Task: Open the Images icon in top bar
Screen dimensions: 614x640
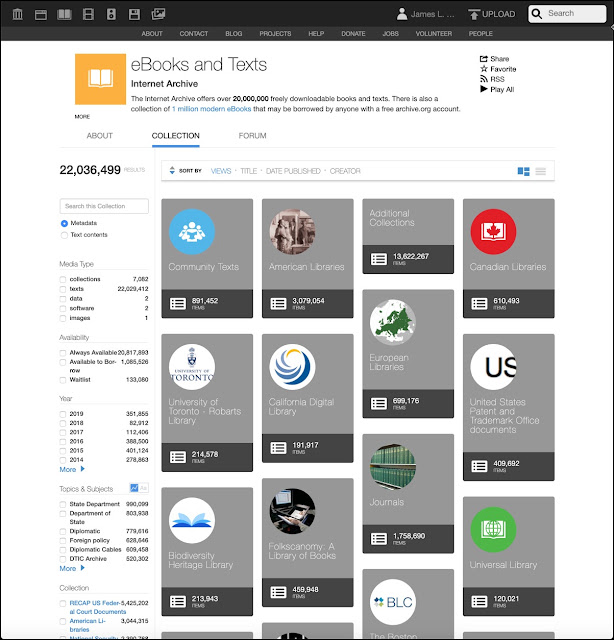Action: click(158, 14)
